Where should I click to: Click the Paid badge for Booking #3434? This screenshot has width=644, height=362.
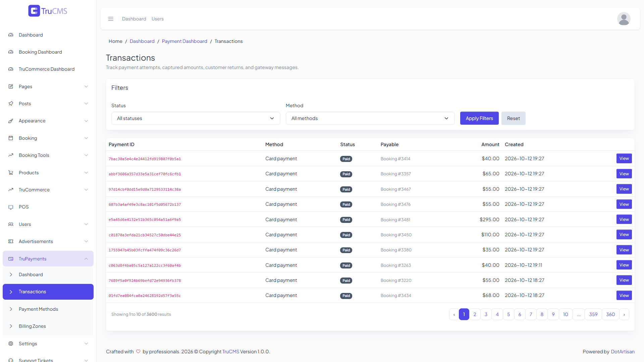click(x=346, y=296)
